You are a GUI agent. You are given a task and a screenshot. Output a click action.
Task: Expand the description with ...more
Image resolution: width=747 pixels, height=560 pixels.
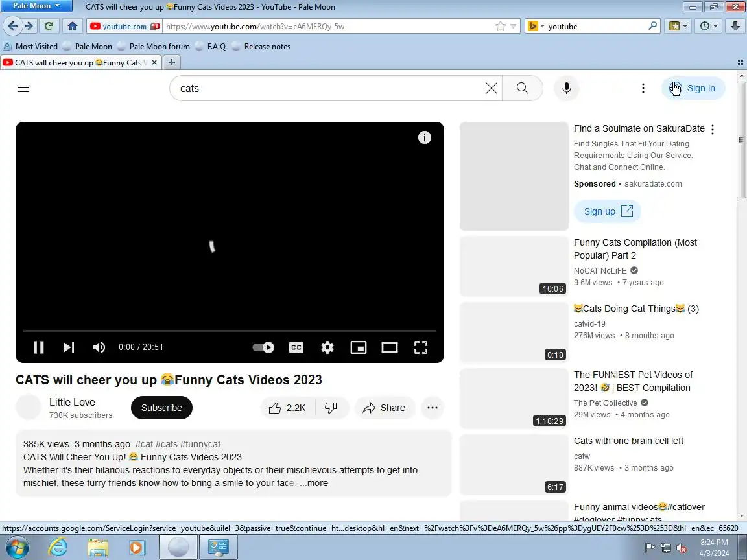(x=314, y=483)
